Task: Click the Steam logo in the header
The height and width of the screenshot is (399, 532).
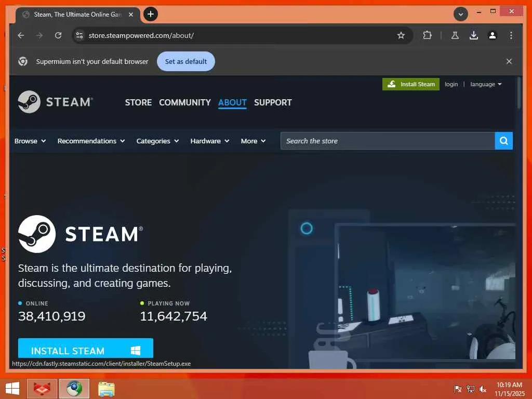Action: [55, 102]
